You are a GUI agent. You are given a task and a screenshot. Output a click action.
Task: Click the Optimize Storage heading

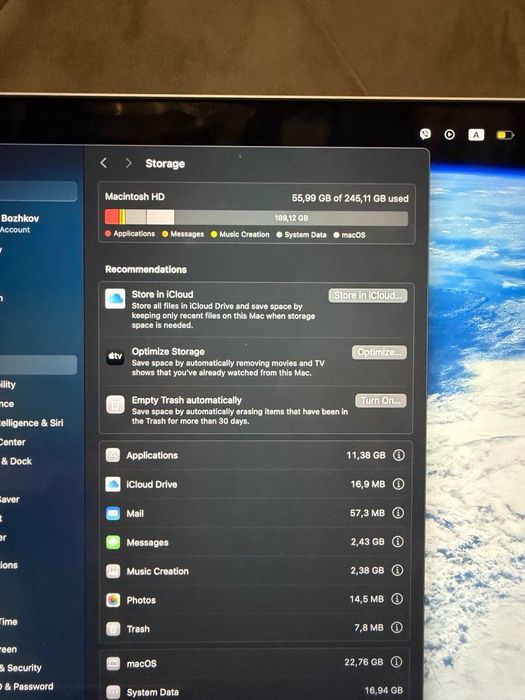tap(168, 351)
